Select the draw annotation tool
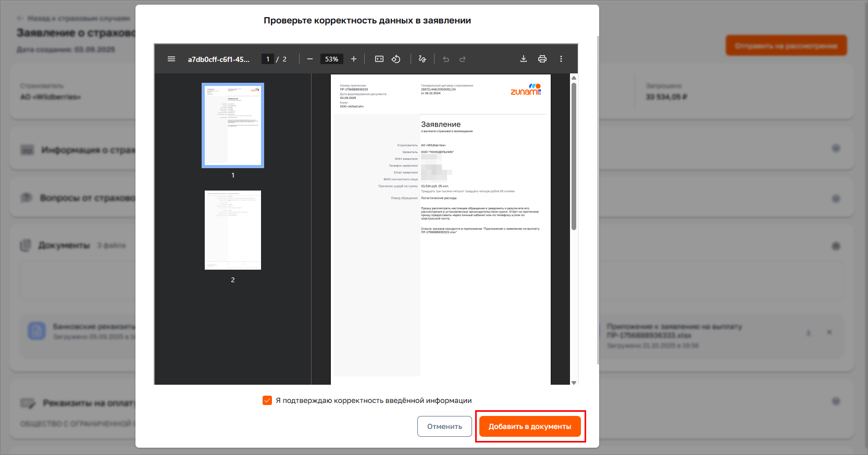Viewport: 868px width, 455px height. [x=423, y=59]
